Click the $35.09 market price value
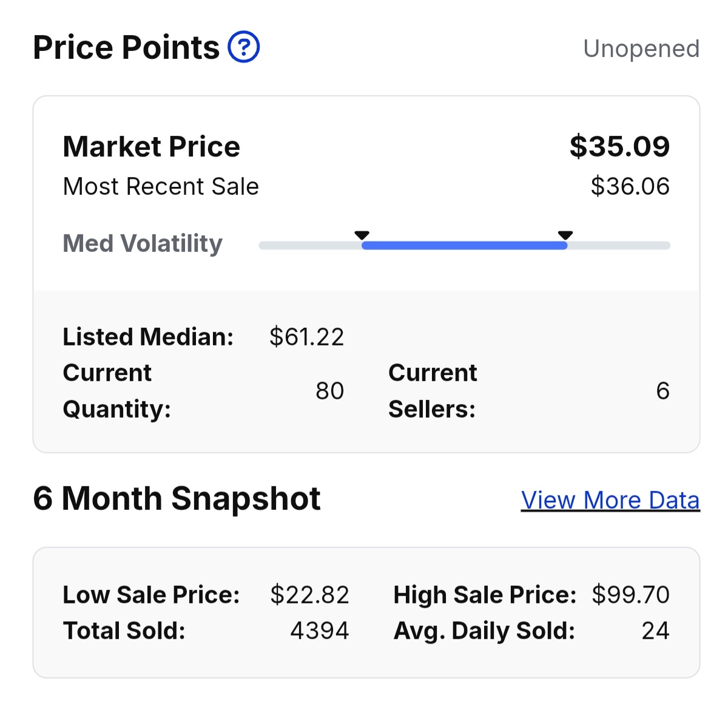Image resolution: width=728 pixels, height=709 pixels. click(619, 146)
